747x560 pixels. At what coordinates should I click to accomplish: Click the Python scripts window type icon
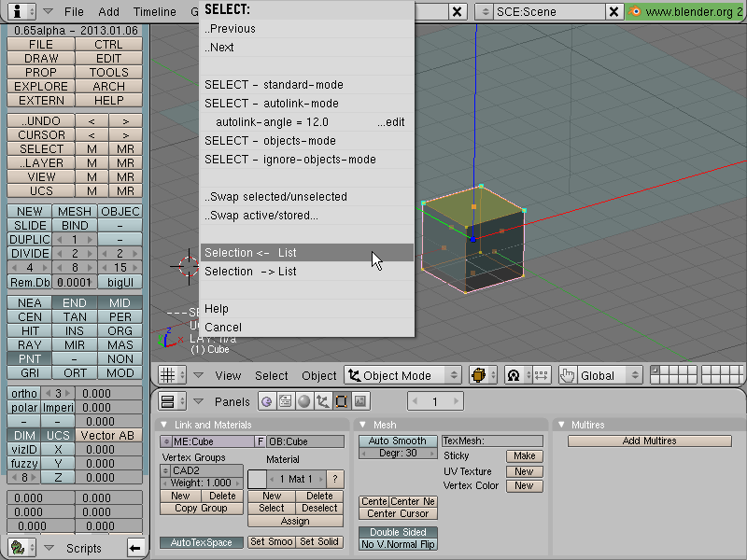point(18,548)
